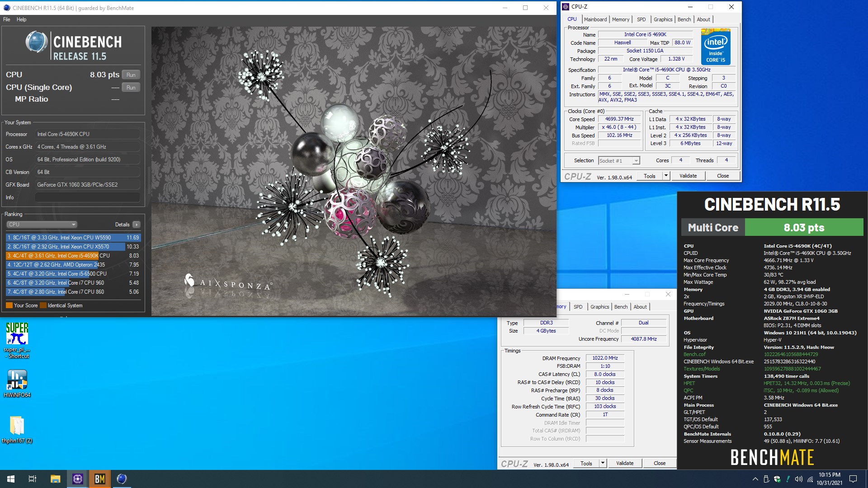This screenshot has width=868, height=488.
Task: Click the Intel Core i5 logo in CPU-Z
Action: pyautogui.click(x=716, y=47)
